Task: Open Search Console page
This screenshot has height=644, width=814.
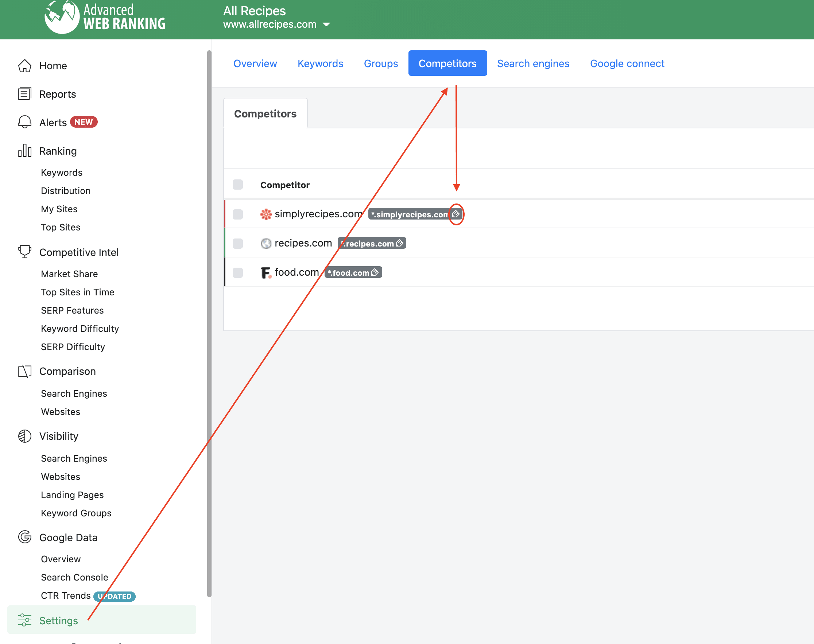Action: point(75,577)
